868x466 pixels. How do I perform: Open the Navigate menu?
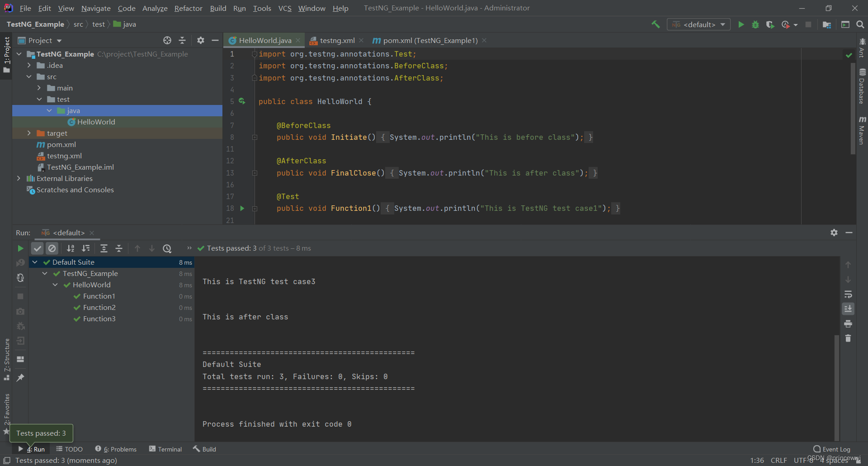[x=96, y=8]
